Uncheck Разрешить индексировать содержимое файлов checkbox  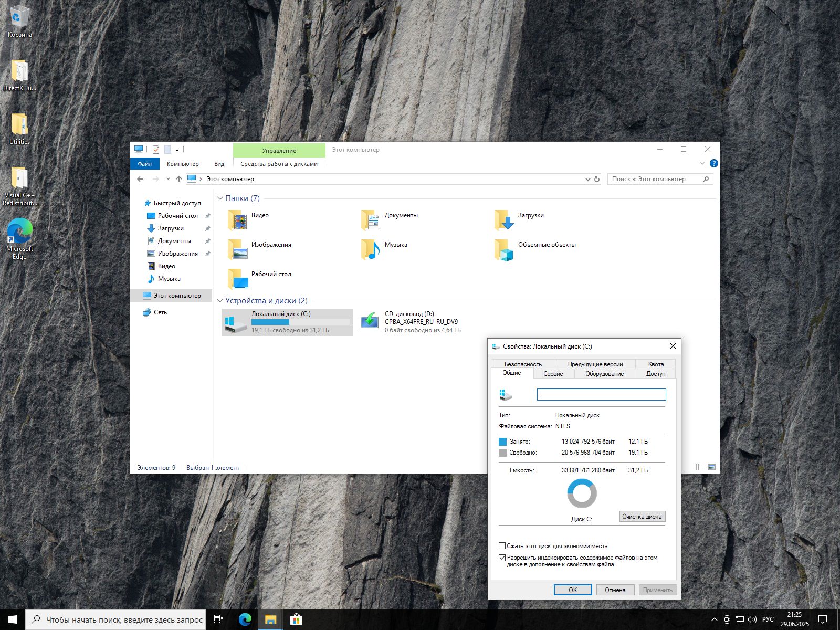tap(502, 558)
